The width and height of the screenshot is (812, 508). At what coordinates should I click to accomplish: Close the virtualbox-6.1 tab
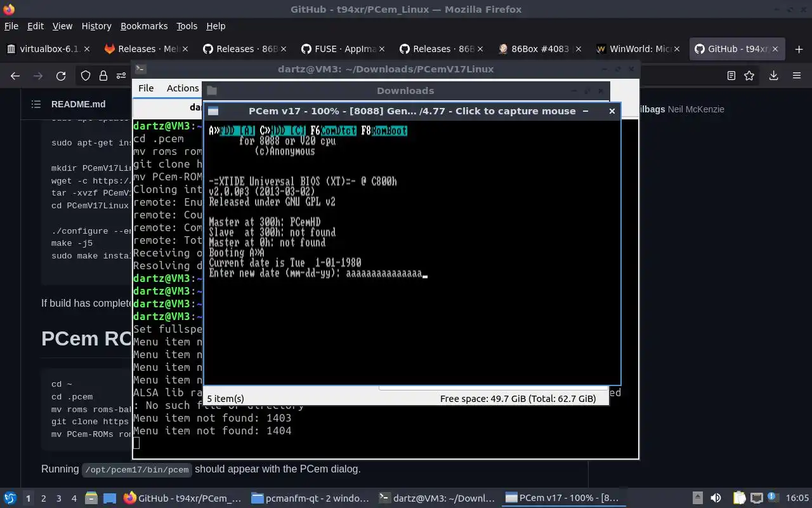click(87, 49)
